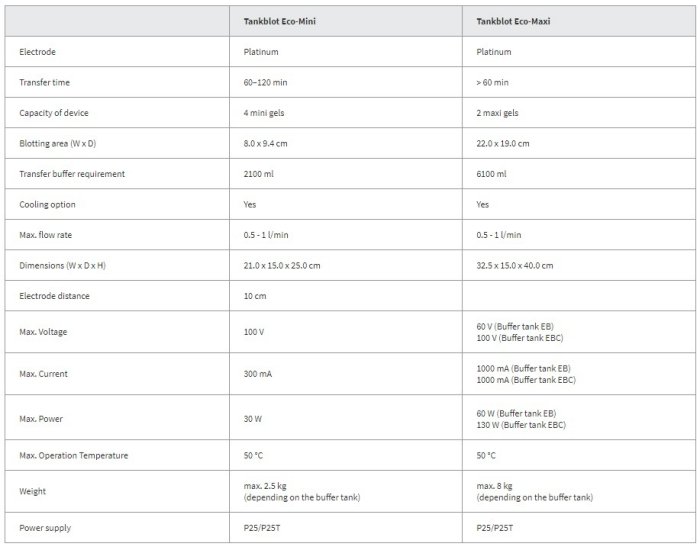Click the '4 mini gels' capacity cell
This screenshot has height=550, width=700.
point(267,113)
